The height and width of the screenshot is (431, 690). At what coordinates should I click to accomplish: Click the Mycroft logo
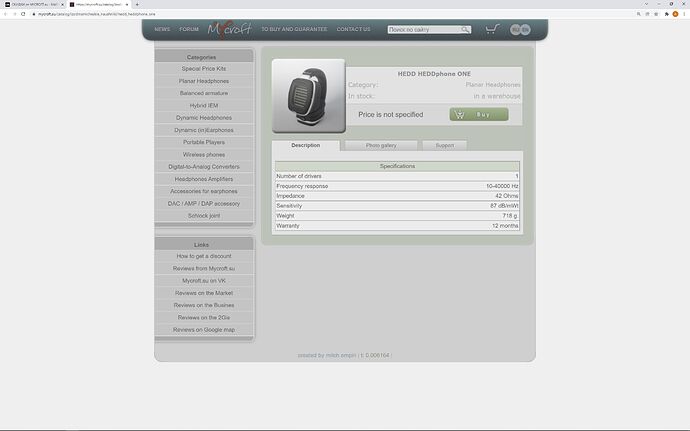tap(229, 29)
